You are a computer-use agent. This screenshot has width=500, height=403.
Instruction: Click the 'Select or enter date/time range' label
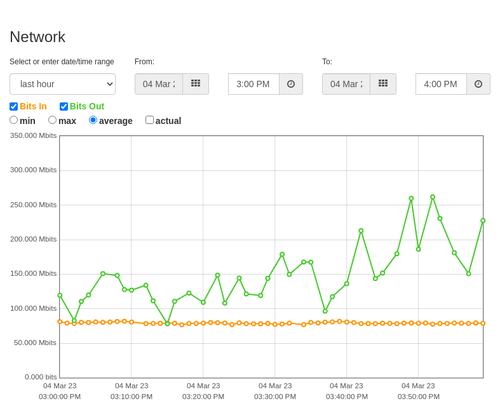62,62
